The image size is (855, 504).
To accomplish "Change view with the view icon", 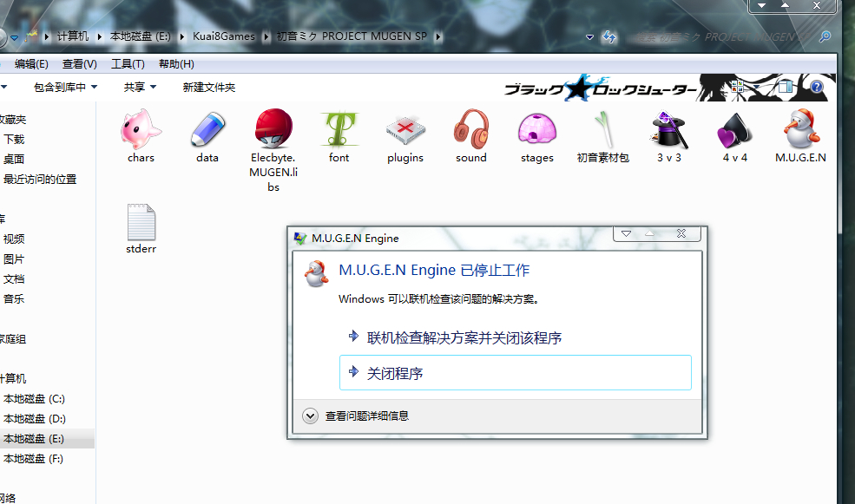I will coord(737,87).
